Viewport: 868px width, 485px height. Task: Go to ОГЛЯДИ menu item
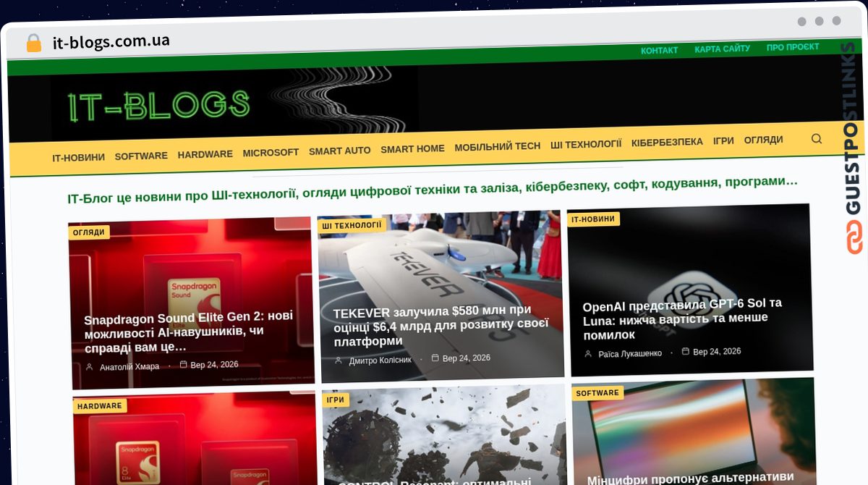click(x=763, y=140)
